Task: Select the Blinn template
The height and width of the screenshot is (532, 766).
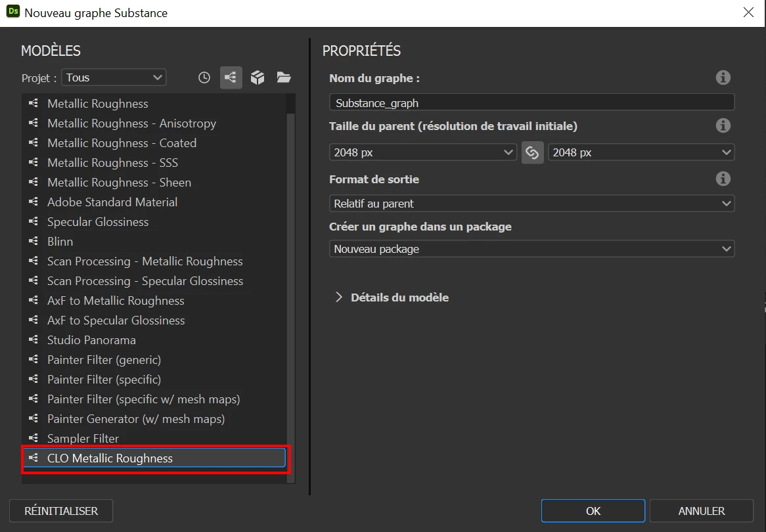Action: point(154,241)
